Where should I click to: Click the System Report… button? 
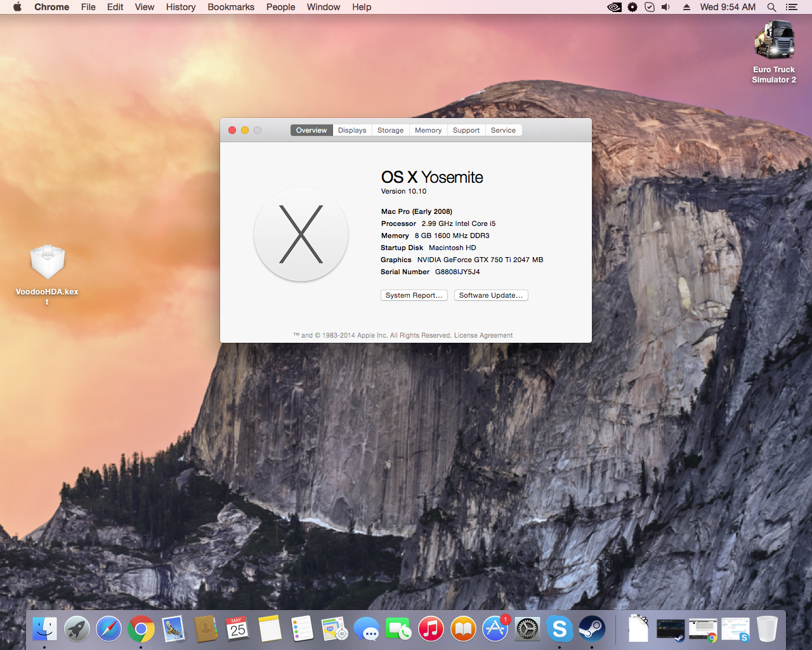(x=414, y=295)
